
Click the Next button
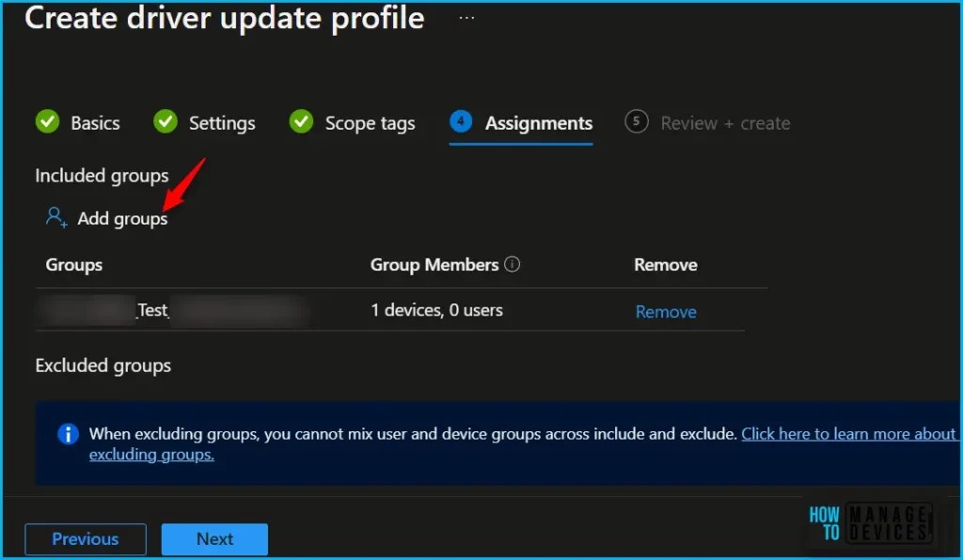[x=214, y=538]
